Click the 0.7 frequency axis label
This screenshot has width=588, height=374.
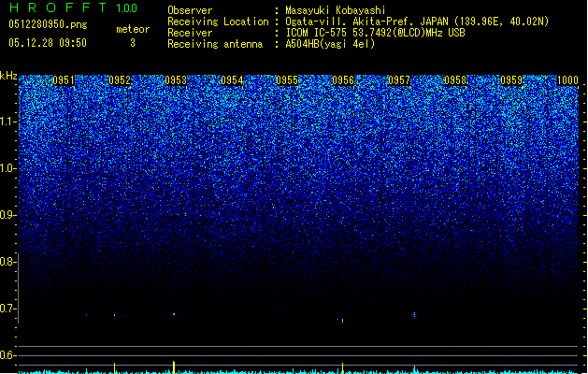click(7, 309)
